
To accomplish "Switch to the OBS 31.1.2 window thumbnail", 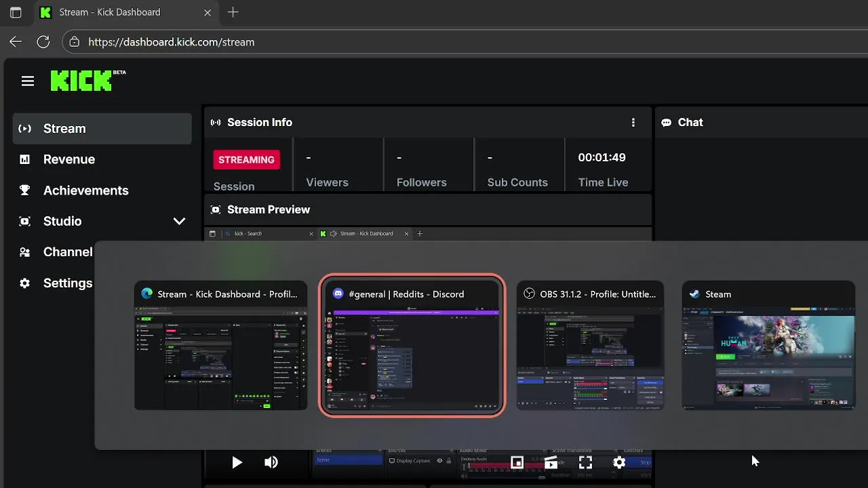I will 590,346.
